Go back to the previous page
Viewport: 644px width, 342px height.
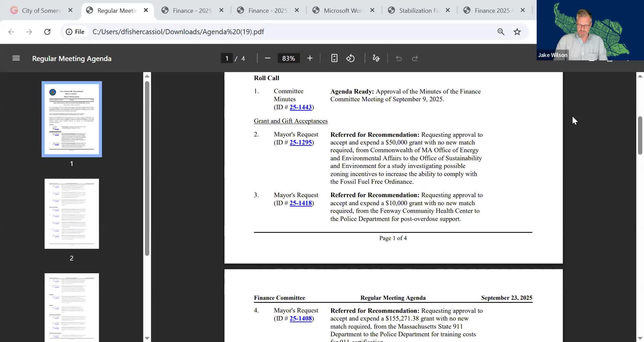[11, 32]
